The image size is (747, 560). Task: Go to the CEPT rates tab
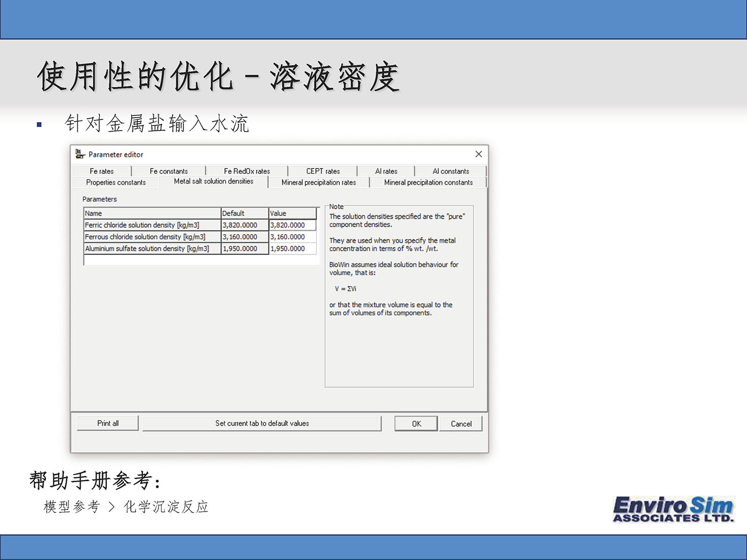323,171
